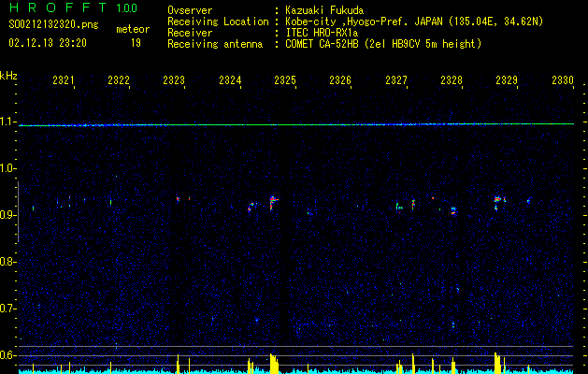Select the 0.7 frequency axis label
The image size is (588, 374).
coord(8,309)
